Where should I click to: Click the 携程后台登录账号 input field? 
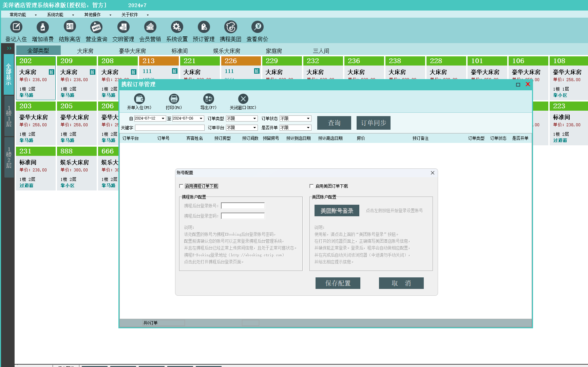243,206
